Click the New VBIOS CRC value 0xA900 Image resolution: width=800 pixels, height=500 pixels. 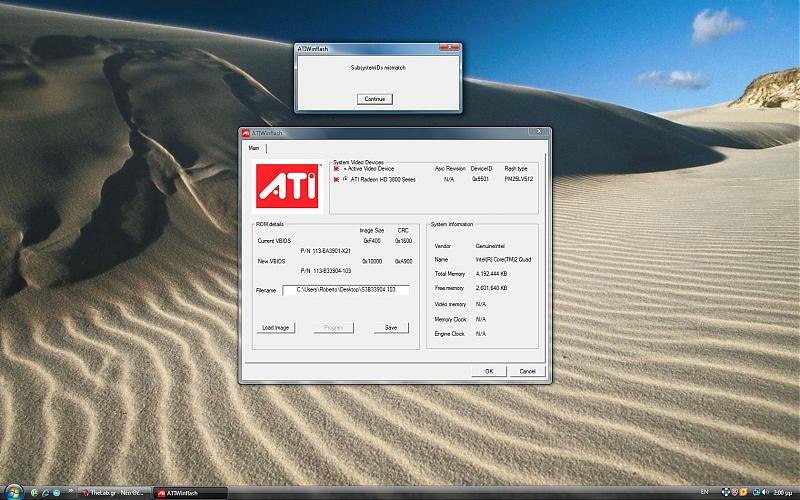coord(403,261)
